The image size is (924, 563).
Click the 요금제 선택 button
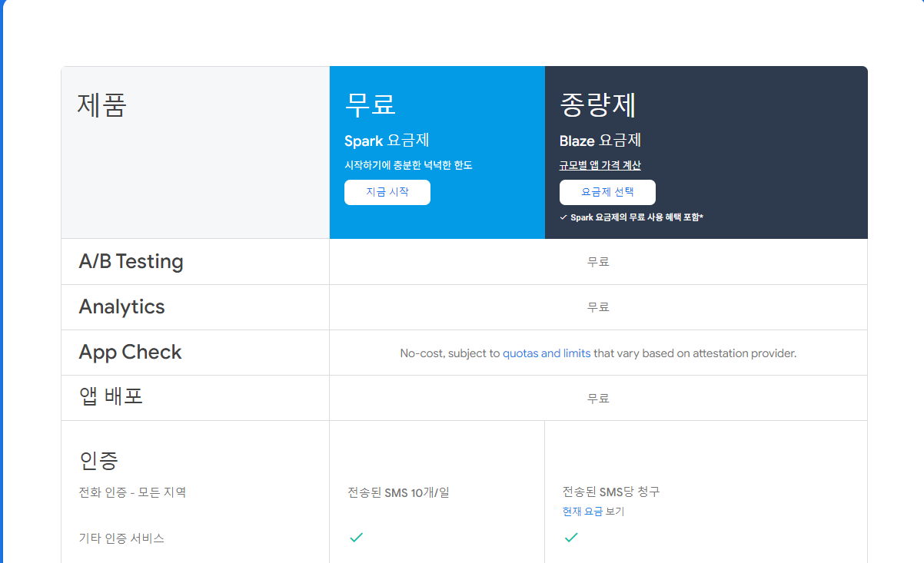607,192
